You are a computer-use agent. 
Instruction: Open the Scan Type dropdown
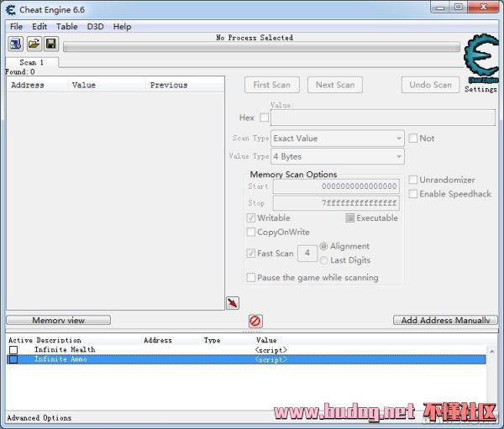pos(338,139)
